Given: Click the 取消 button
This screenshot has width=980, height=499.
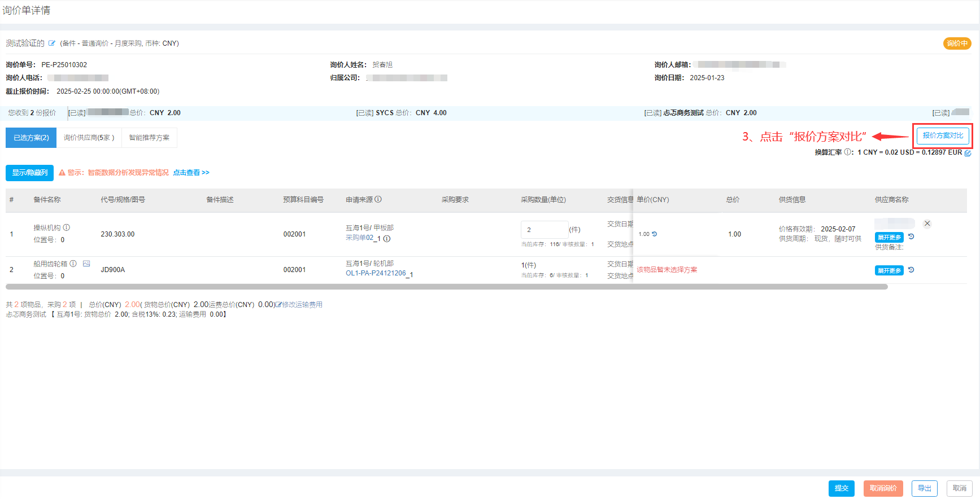Looking at the screenshot, I should [960, 488].
